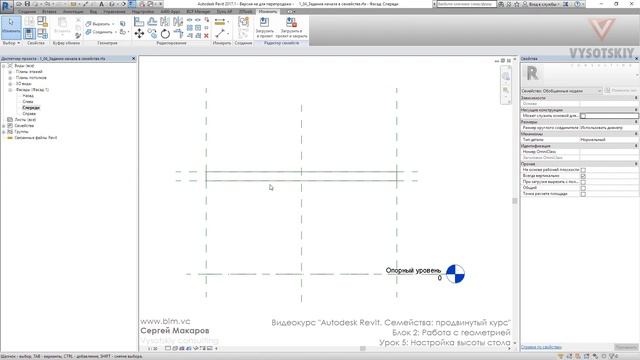Click the vertical scrollbar thumb of the view
The width and height of the screenshot is (640, 360).
[x=515, y=201]
